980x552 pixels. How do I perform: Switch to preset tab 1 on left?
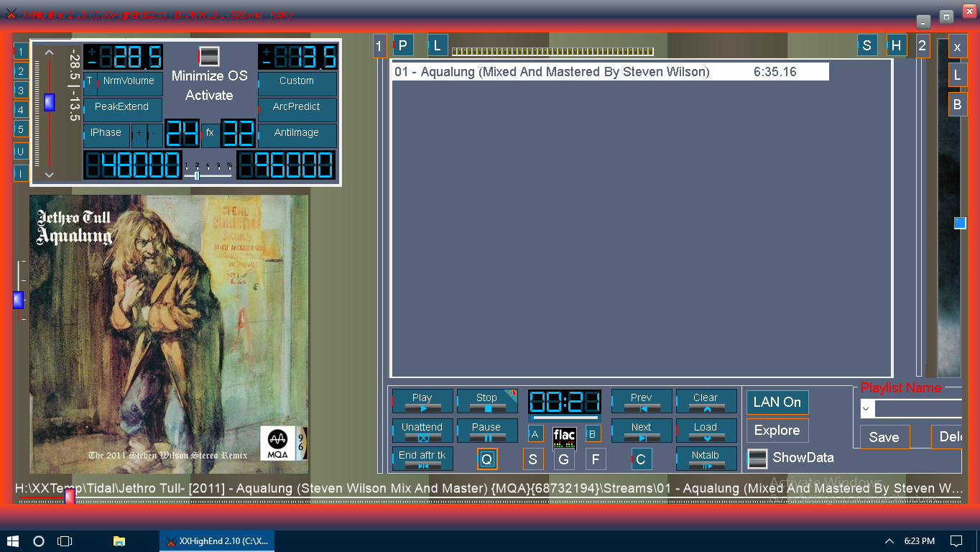(22, 51)
